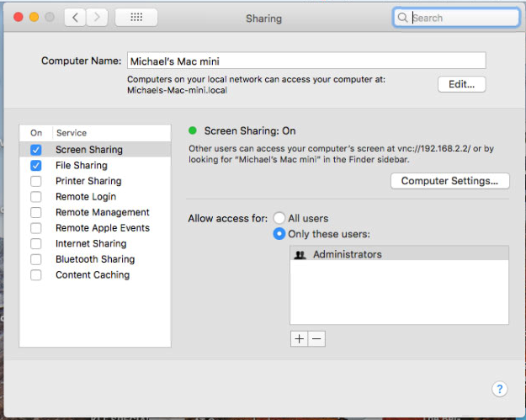Enable the Content Caching checkbox
This screenshot has width=526, height=420.
pyautogui.click(x=36, y=275)
